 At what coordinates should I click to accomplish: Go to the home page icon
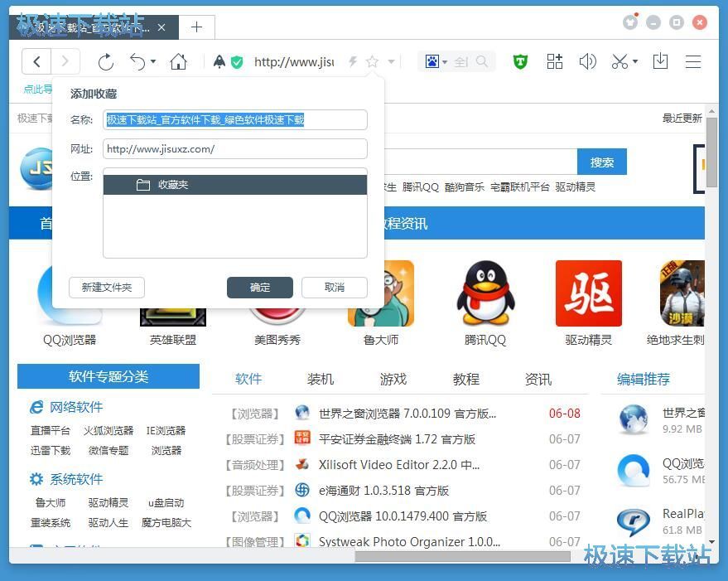point(178,61)
